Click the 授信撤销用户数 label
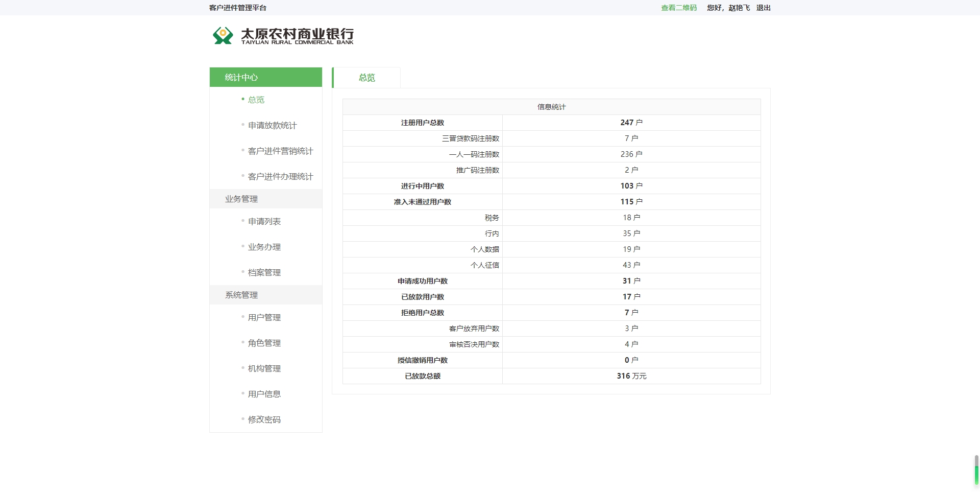980x492 pixels. tap(423, 360)
